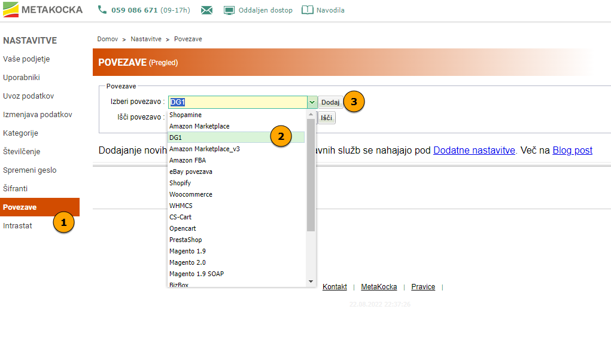The width and height of the screenshot is (611, 364).
Task: Open Spremeni geslo
Action: coord(29,170)
